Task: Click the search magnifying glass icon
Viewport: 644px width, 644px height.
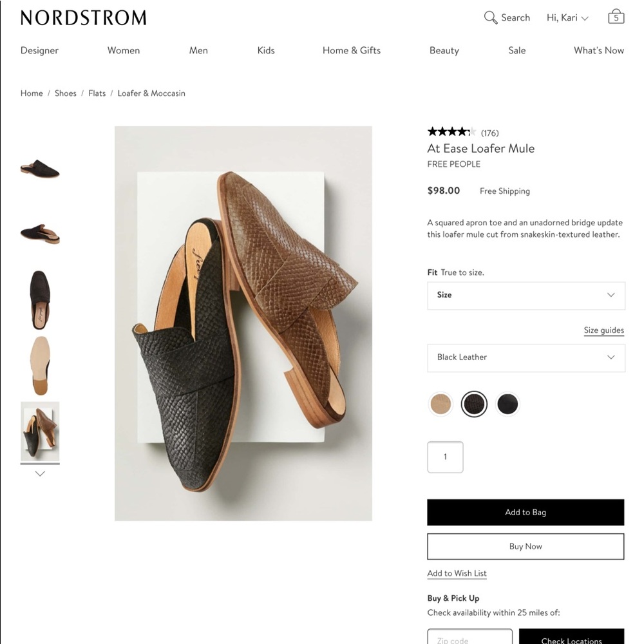Action: (491, 17)
